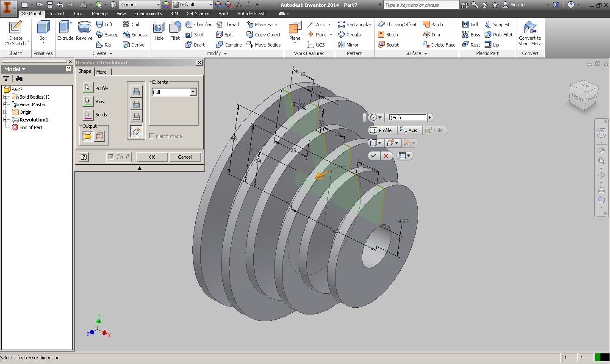This screenshot has width=610, height=364.
Task: Select the Emboss tool
Action: (135, 35)
